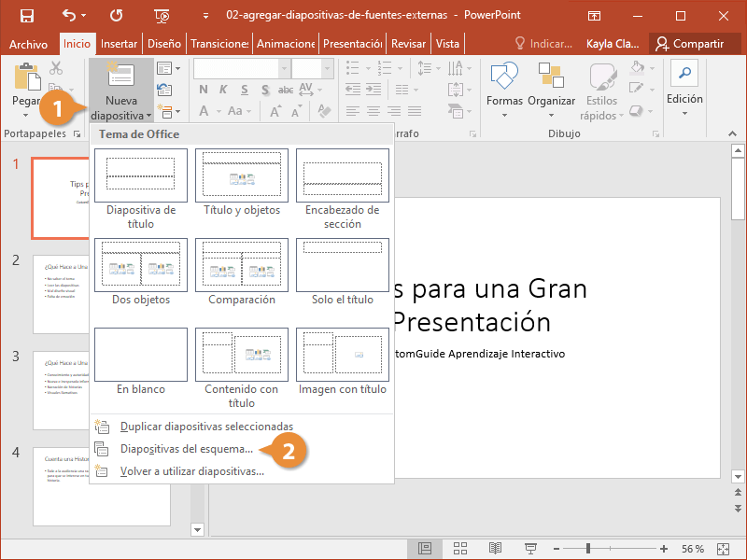
Task: Click the numbered list icon
Action: click(384, 68)
